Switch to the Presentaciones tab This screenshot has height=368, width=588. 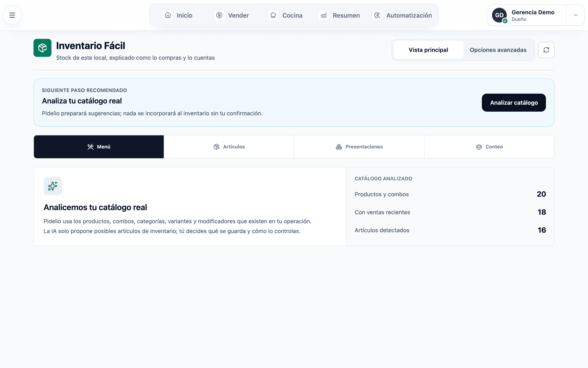(359, 147)
